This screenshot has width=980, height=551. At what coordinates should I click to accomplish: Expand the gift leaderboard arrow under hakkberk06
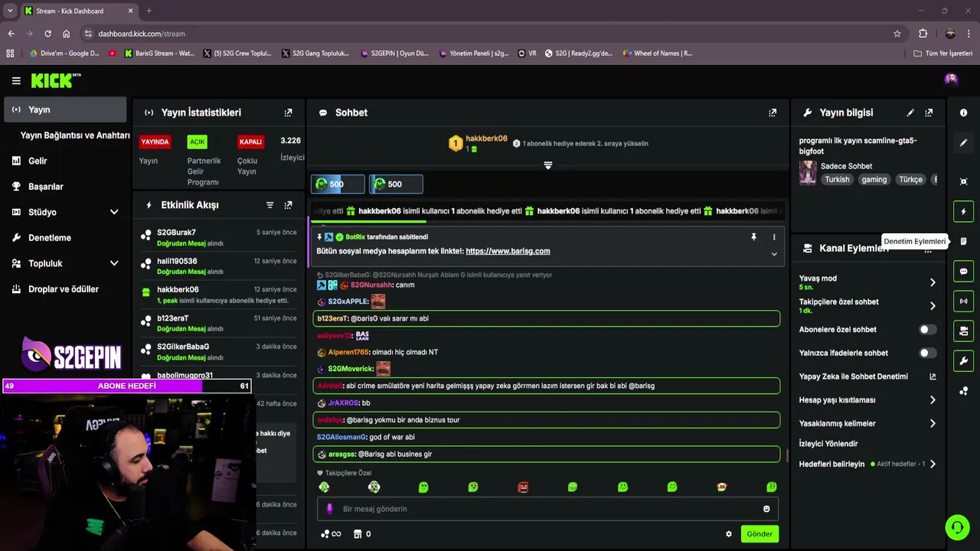pyautogui.click(x=547, y=165)
